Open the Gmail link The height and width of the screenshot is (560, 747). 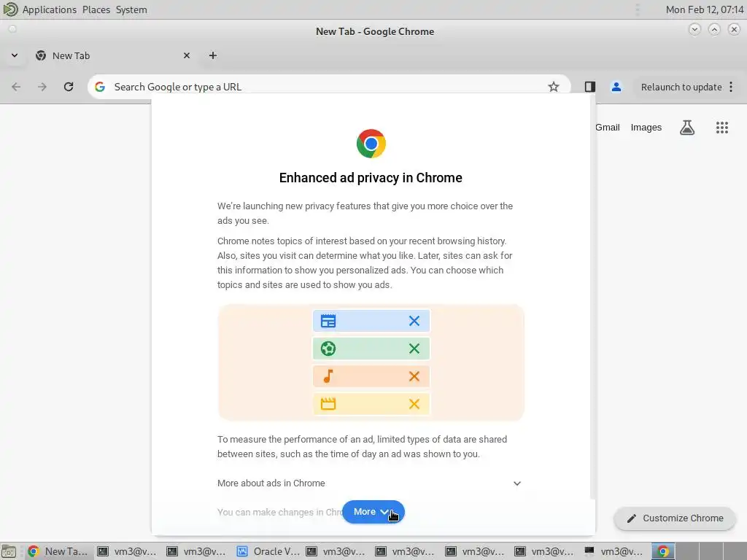tap(608, 127)
